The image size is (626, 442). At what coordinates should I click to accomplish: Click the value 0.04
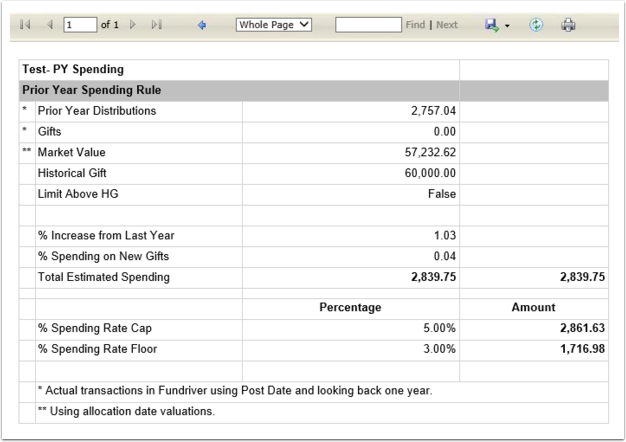(445, 256)
